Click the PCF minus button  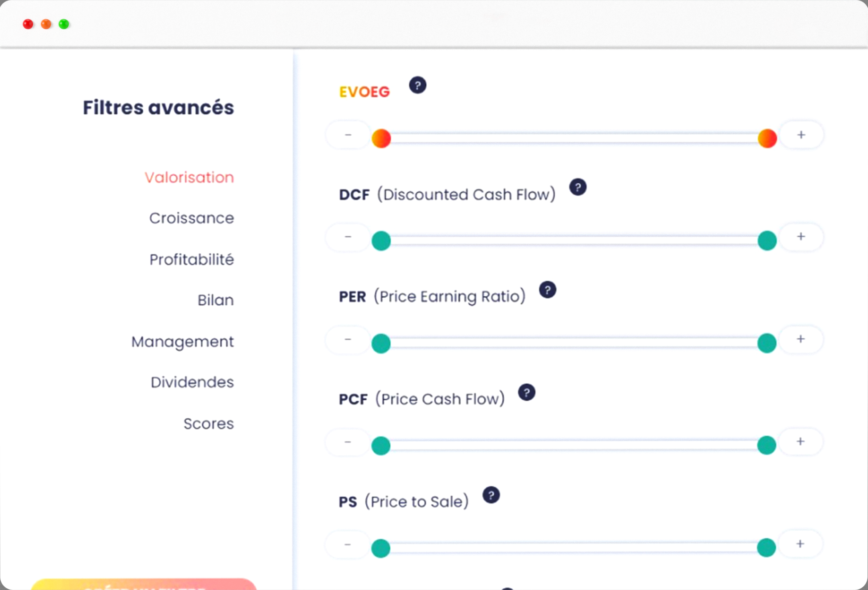(x=348, y=442)
